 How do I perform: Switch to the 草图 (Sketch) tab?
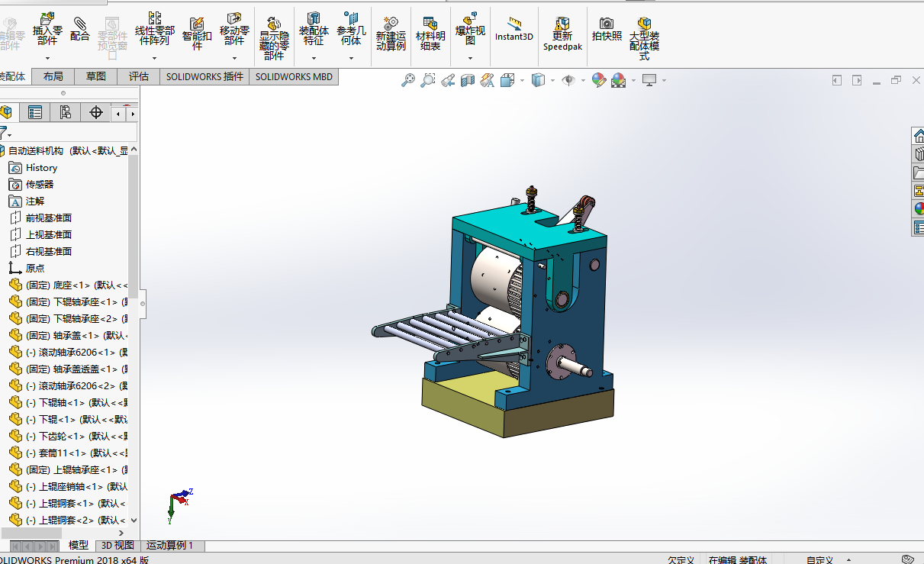click(x=96, y=76)
